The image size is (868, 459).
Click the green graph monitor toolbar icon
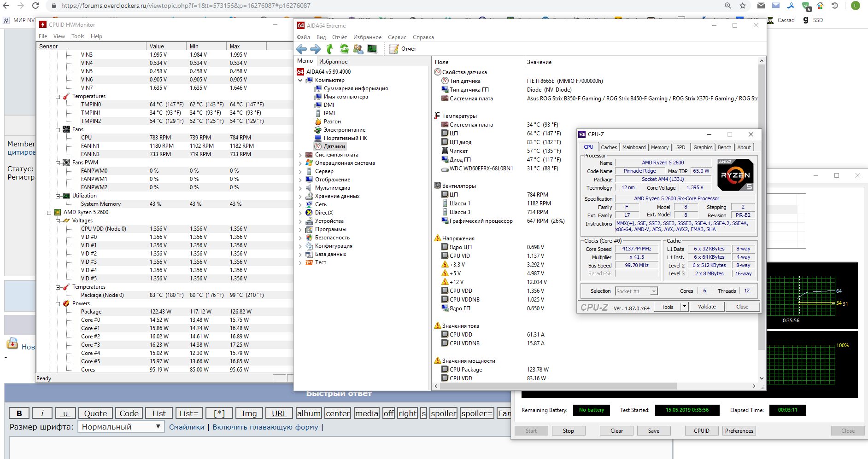(372, 49)
